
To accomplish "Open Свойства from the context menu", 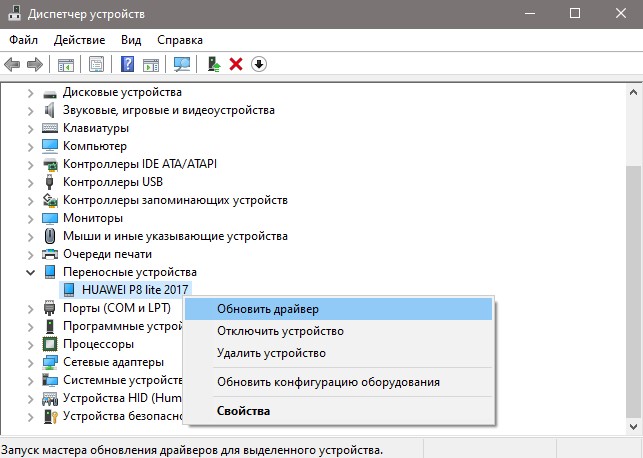I will pyautogui.click(x=338, y=410).
